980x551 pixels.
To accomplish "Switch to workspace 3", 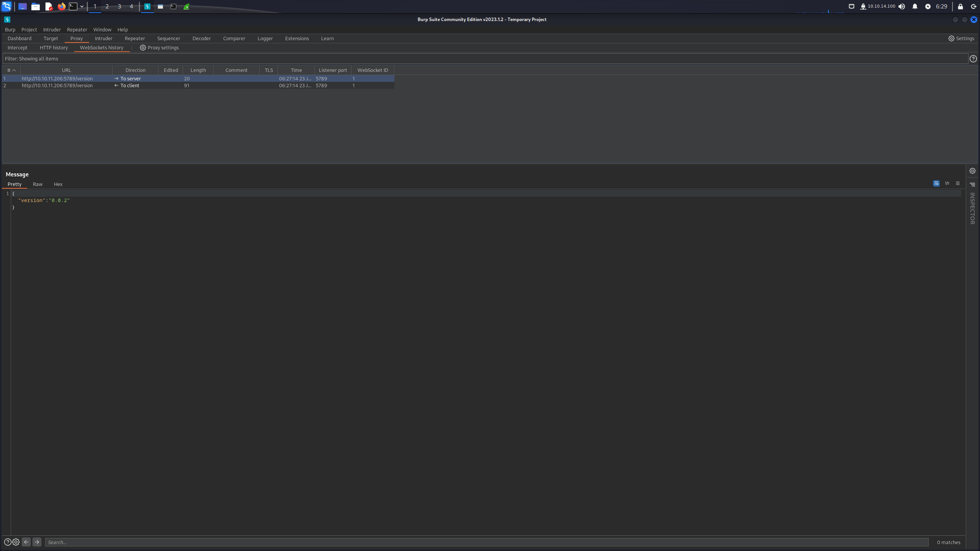I will (x=119, y=6).
